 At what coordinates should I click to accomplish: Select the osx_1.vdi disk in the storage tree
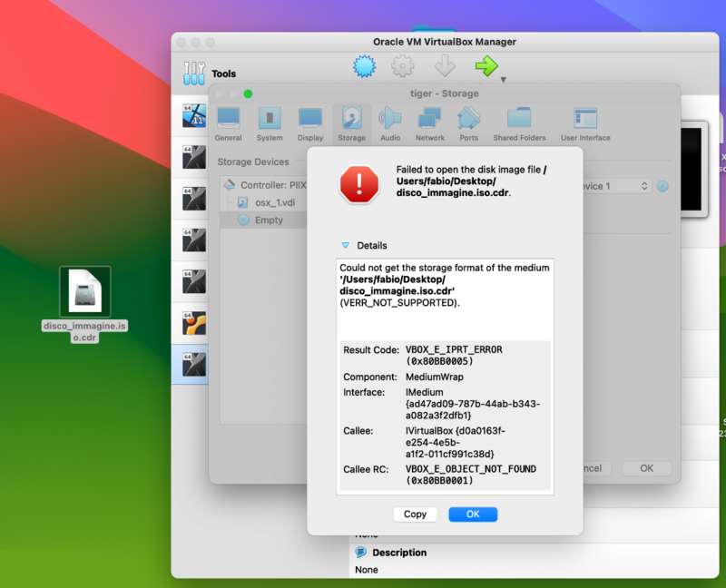coord(266,202)
